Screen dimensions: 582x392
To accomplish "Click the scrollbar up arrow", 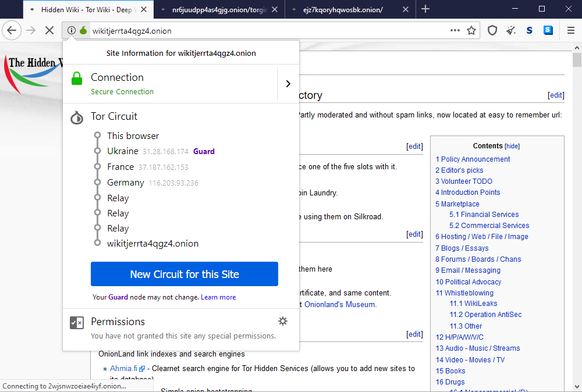I will coord(577,48).
